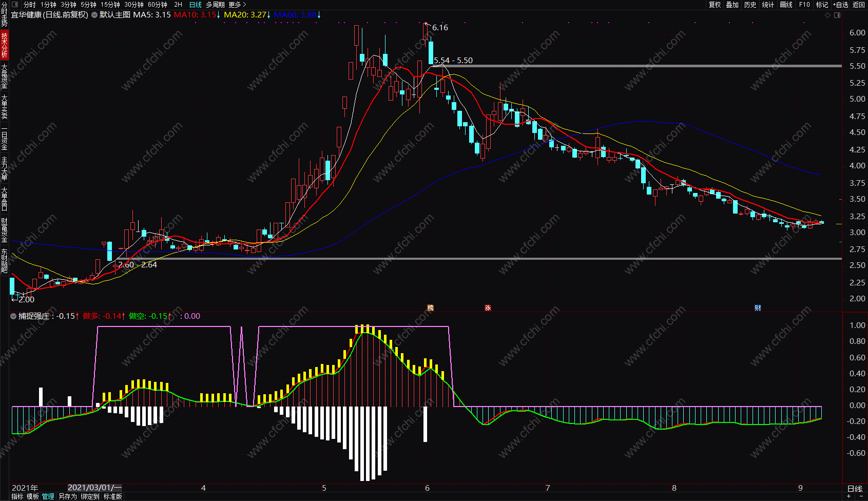Open the 大盘资金 side tab
This screenshot has height=501, width=868.
(4, 76)
